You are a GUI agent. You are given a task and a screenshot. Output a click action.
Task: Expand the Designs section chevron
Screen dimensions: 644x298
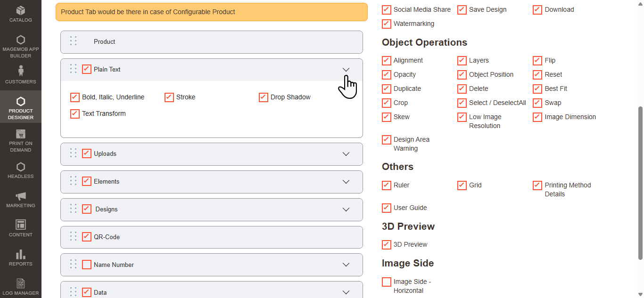(346, 209)
